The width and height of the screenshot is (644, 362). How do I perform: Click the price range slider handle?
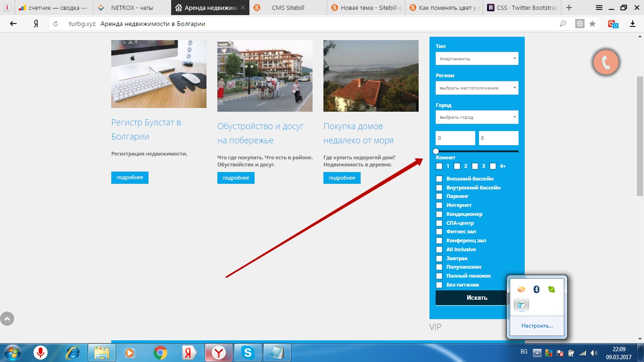(436, 151)
